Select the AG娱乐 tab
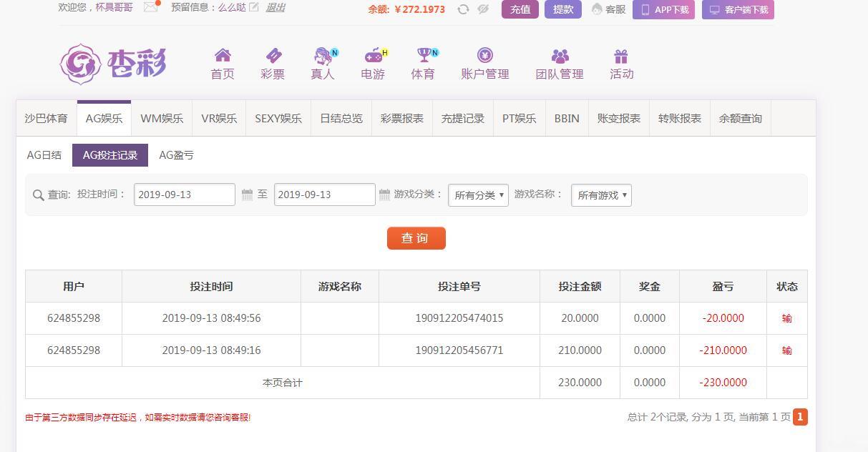Viewport: 868px width, 452px height. point(104,119)
